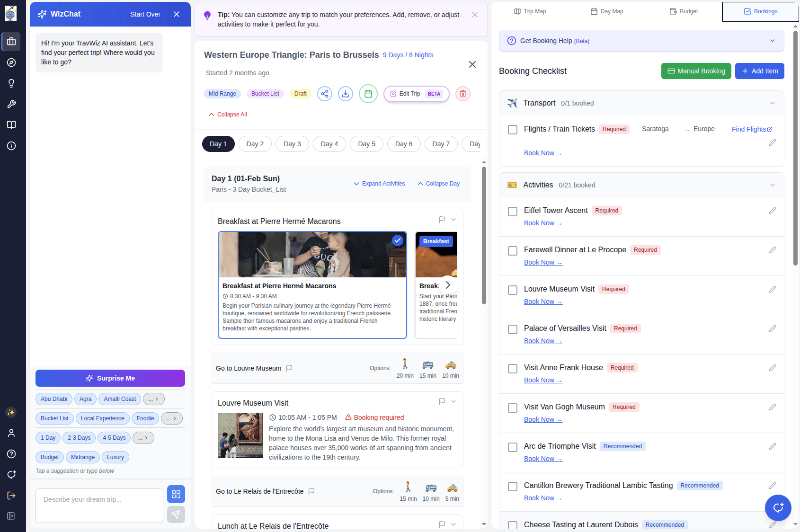Mark Flights / Train Tickets as booked
800x532 pixels.
click(513, 129)
